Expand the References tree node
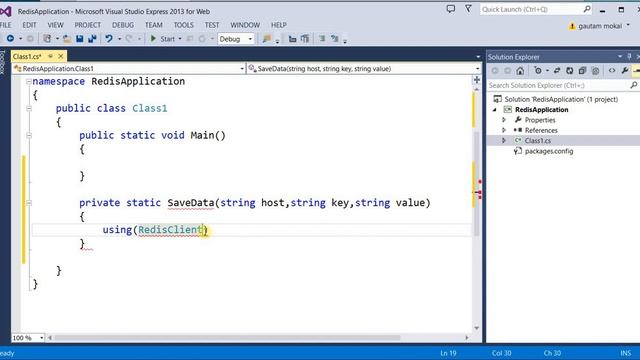 pyautogui.click(x=504, y=130)
